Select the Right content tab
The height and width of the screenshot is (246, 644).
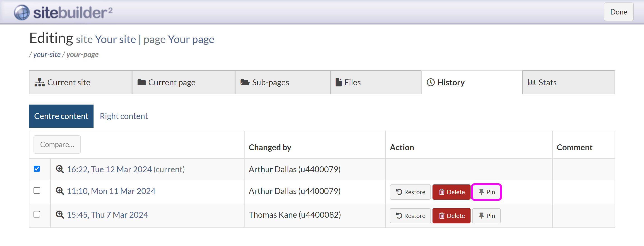[124, 116]
